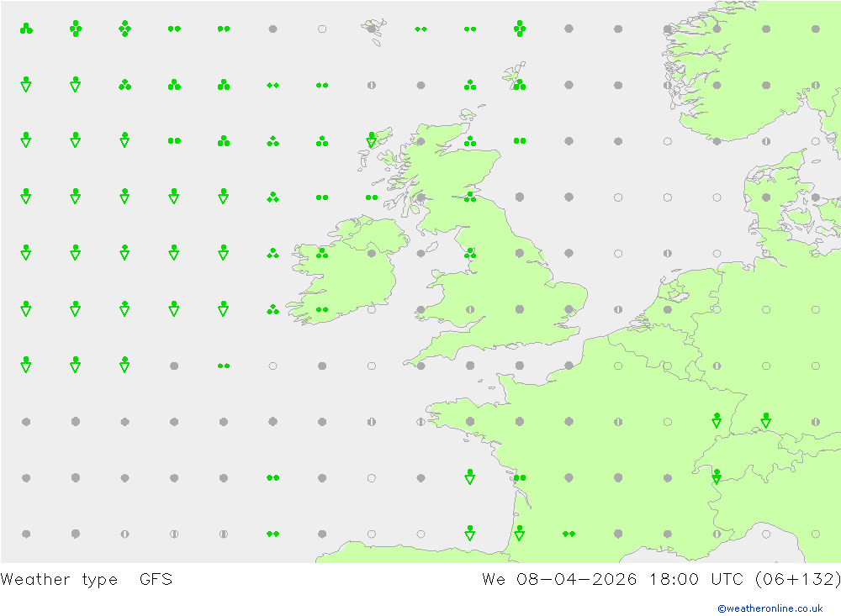The height and width of the screenshot is (616, 841).
Task: Select the 'Weather type' caption text
Action: (x=59, y=580)
